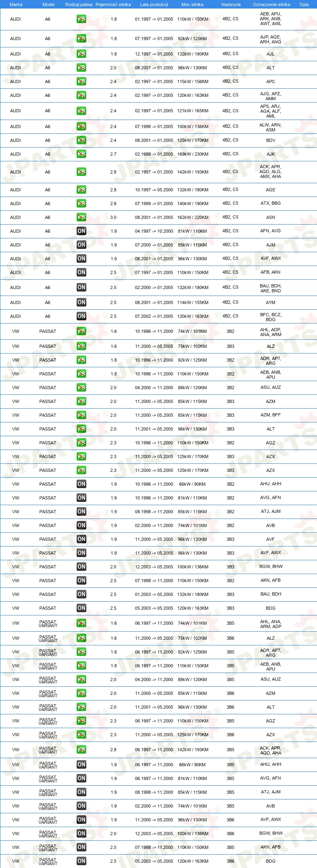
Task: Click diesel ON icon in Passat 3B3 BAU, BDH row
Action: pyautogui.click(x=81, y=594)
